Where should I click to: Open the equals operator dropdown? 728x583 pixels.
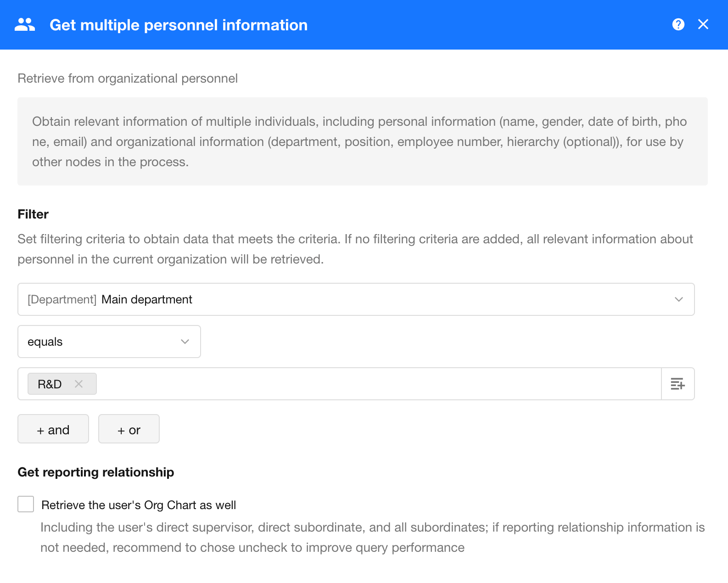click(109, 342)
